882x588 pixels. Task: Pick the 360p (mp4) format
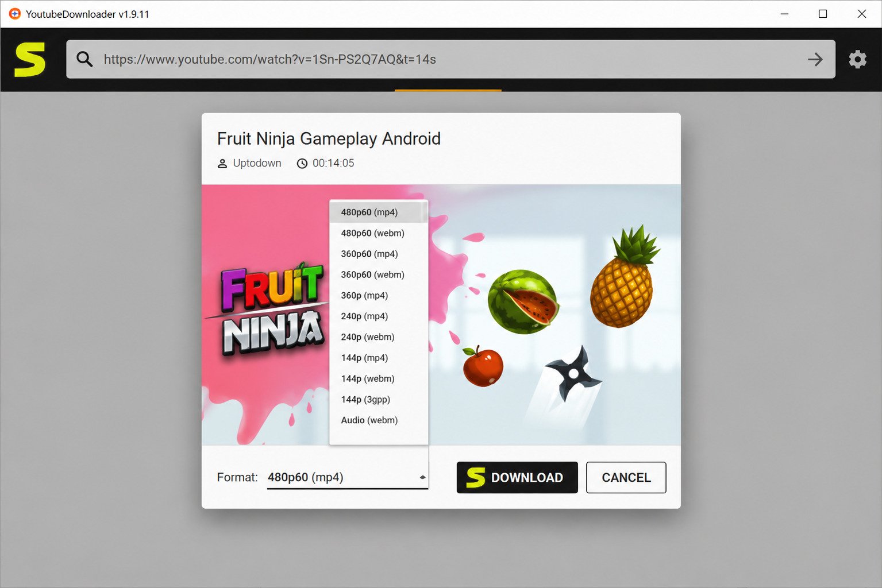(x=379, y=295)
